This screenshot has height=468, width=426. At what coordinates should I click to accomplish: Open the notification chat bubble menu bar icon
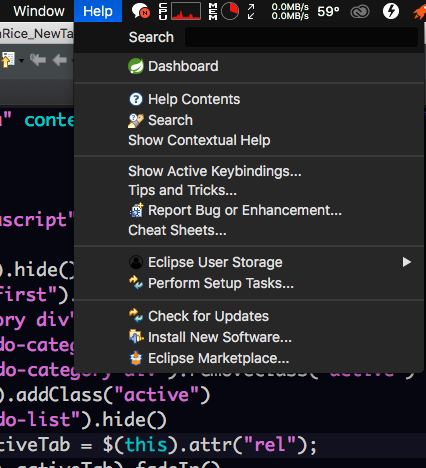(140, 11)
